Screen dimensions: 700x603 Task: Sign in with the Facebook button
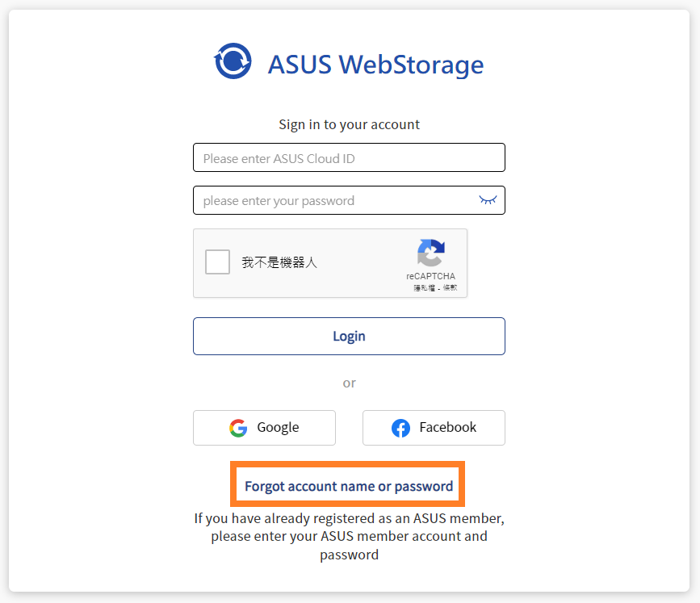pyautogui.click(x=434, y=428)
